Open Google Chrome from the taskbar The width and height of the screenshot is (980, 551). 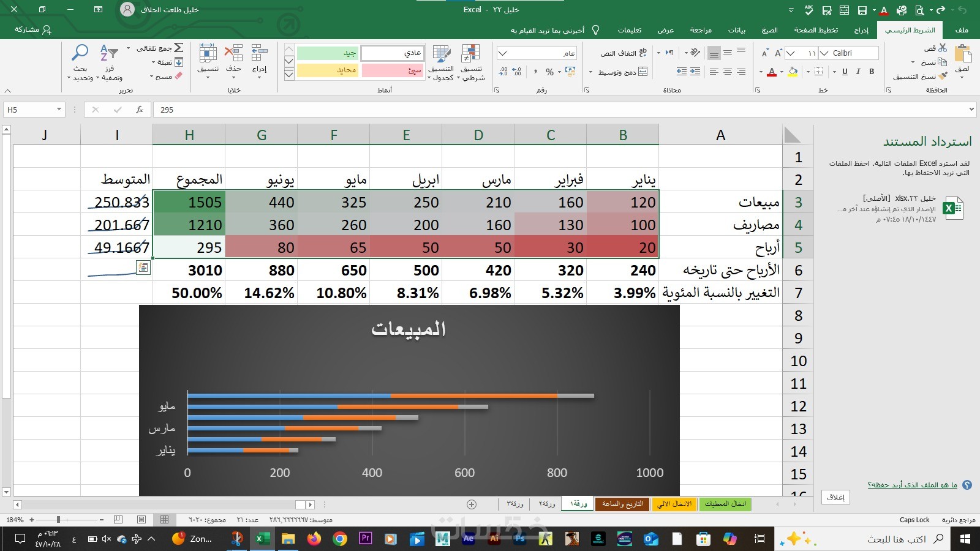click(340, 539)
